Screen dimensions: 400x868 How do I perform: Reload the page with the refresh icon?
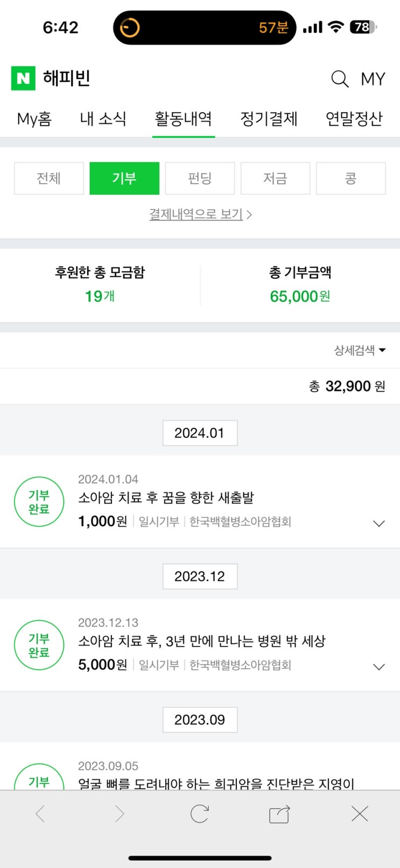click(199, 814)
